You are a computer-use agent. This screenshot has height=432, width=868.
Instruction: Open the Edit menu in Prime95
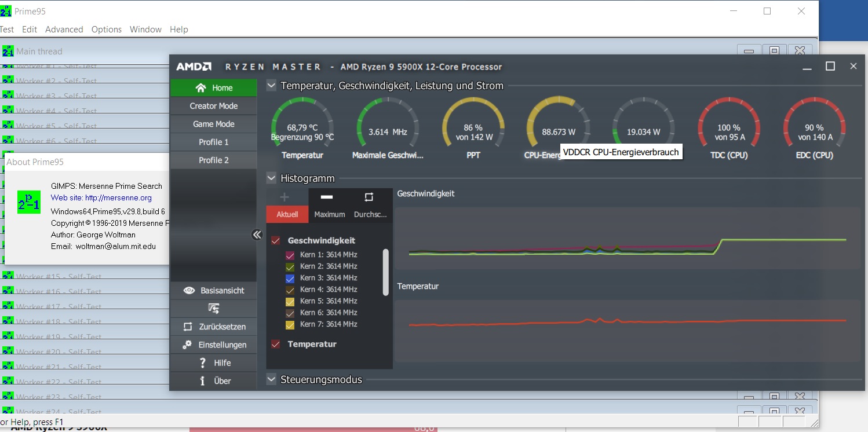[30, 30]
